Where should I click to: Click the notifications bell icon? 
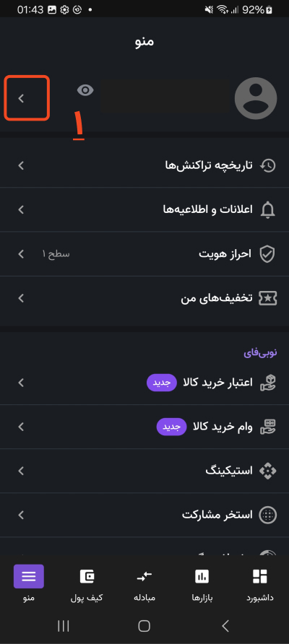tap(267, 210)
